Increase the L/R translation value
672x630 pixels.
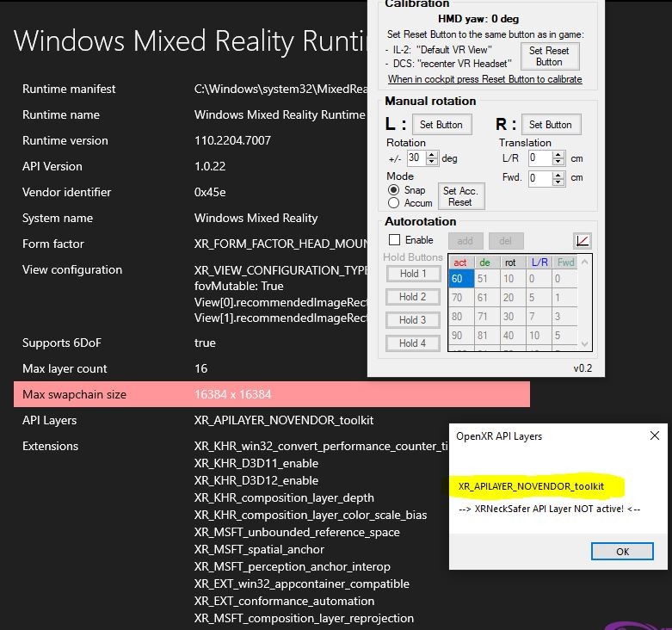click(558, 154)
